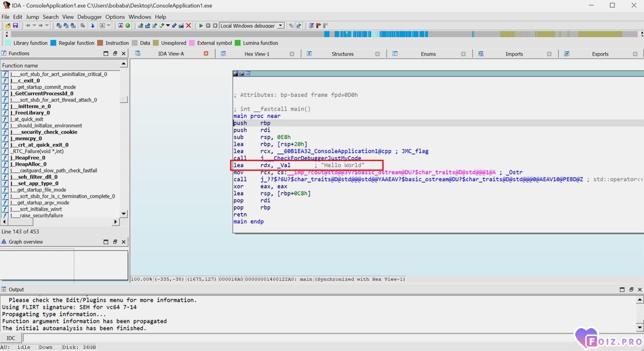644x351 pixels.
Task: Open the Jump menu
Action: click(x=32, y=17)
